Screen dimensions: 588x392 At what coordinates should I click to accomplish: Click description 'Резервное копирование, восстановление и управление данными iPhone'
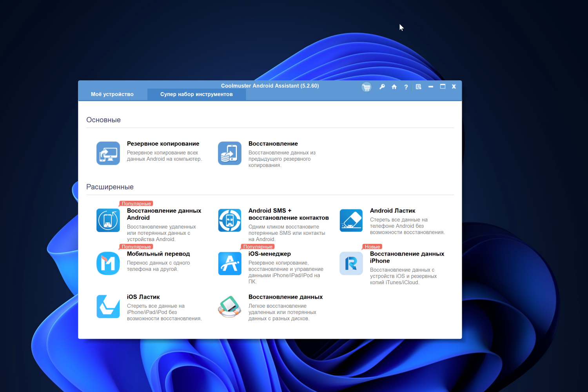coord(286,272)
